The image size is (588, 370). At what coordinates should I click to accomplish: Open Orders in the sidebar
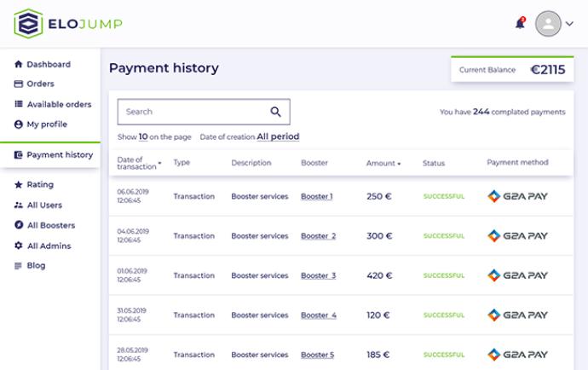point(40,84)
